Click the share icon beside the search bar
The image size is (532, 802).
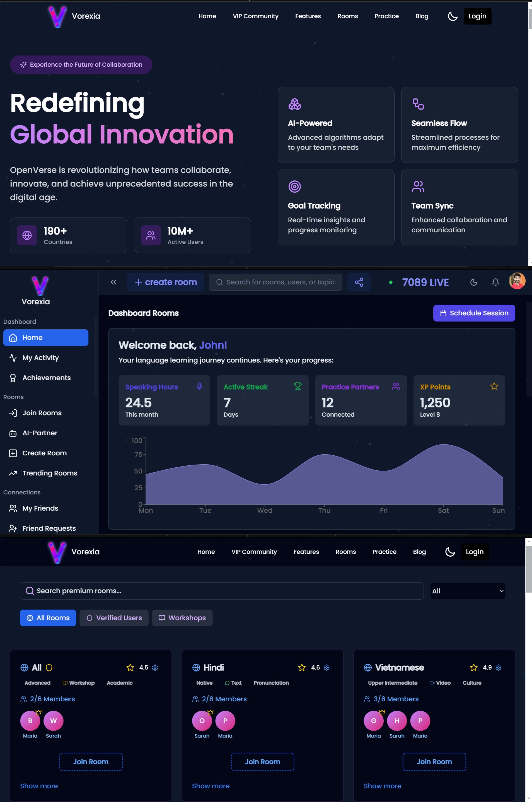point(359,282)
